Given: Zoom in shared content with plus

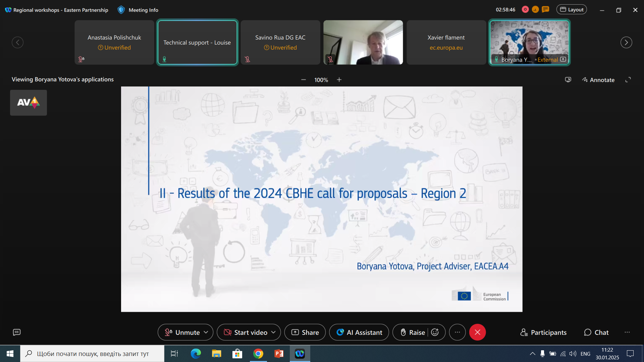Looking at the screenshot, I should coord(339,80).
